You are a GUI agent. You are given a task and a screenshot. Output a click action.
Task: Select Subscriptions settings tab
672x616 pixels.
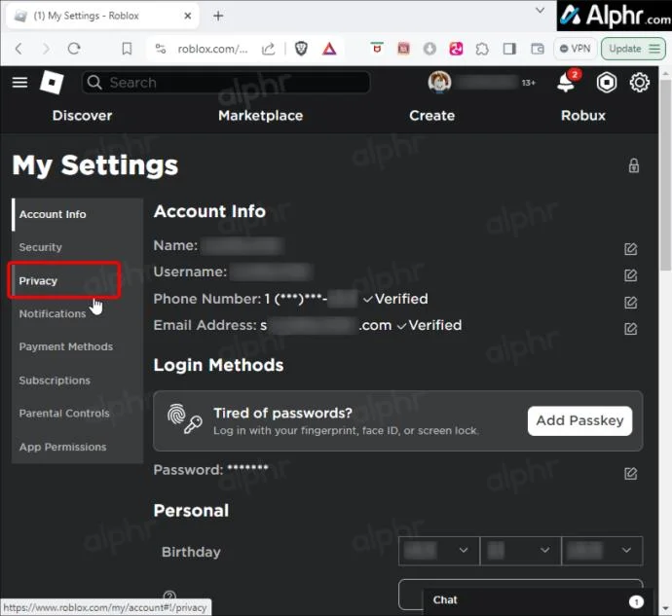tap(77, 380)
